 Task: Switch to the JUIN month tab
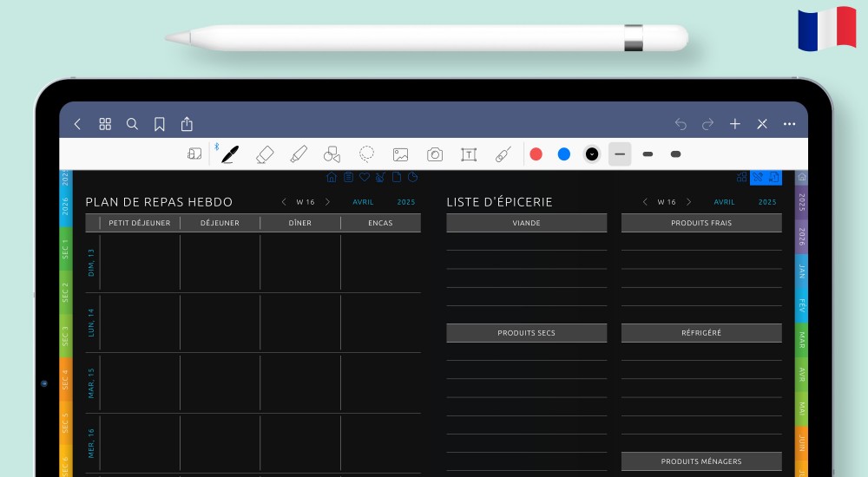click(801, 443)
